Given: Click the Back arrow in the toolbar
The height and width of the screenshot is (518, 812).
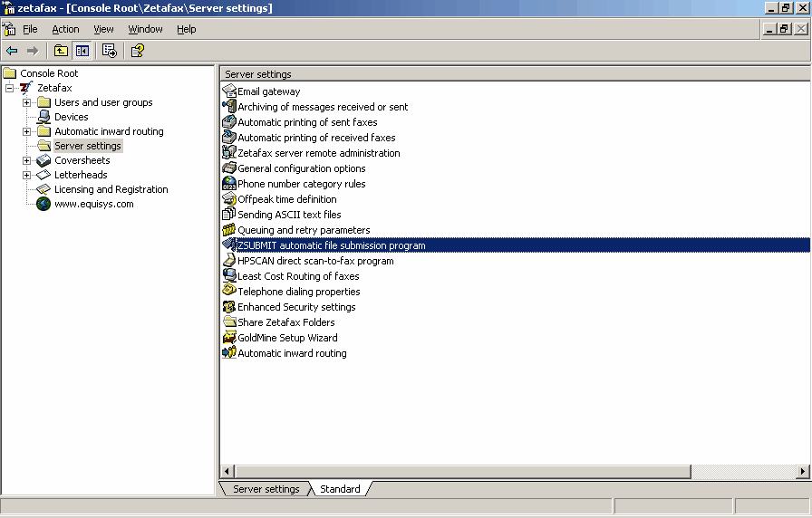Looking at the screenshot, I should tap(12, 51).
